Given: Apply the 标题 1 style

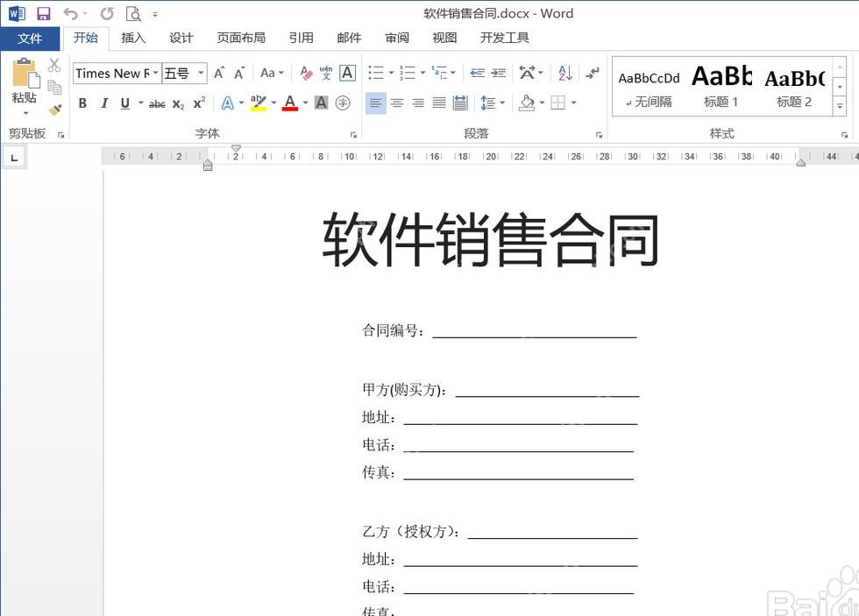Looking at the screenshot, I should click(721, 88).
